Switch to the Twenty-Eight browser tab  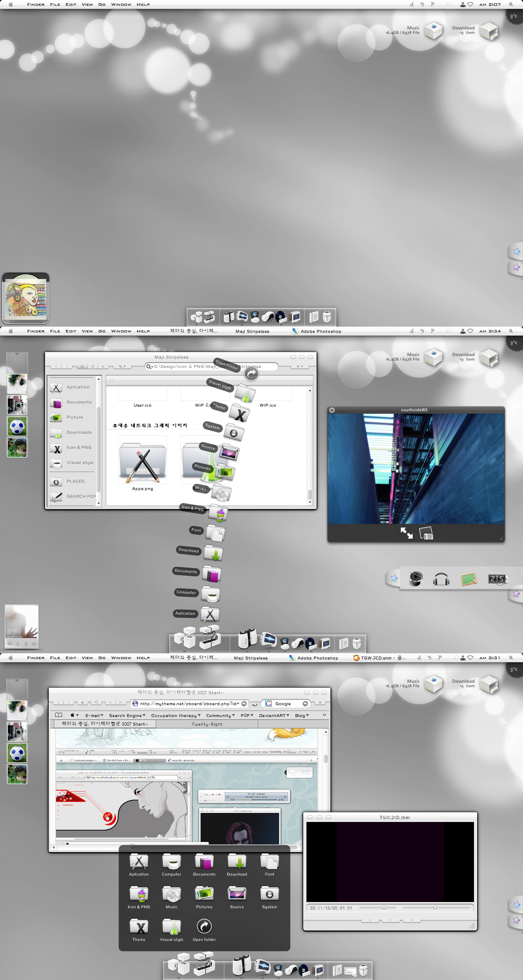click(x=207, y=724)
